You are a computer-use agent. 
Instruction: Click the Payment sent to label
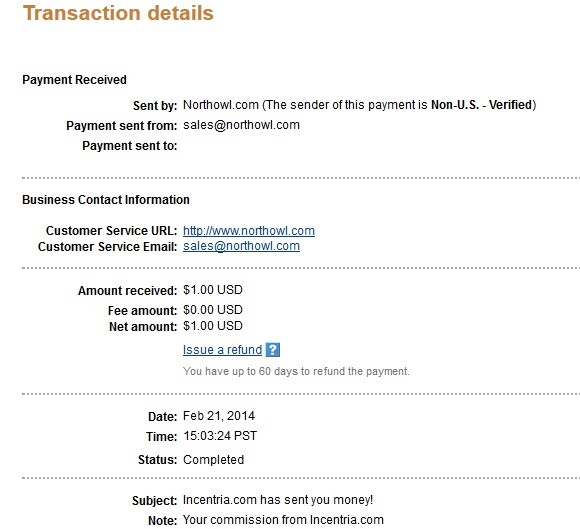click(x=129, y=146)
